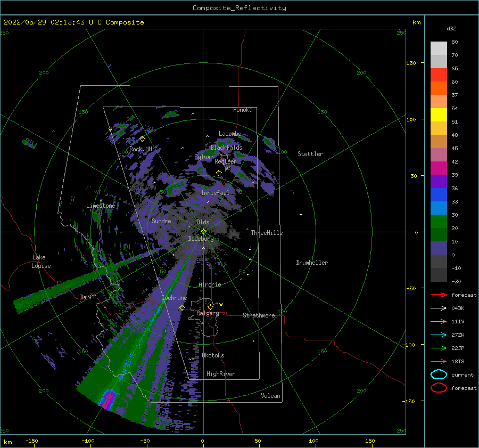Select the orange 111V arrow icon
Viewport: 479px width, 448px height.
tap(439, 321)
